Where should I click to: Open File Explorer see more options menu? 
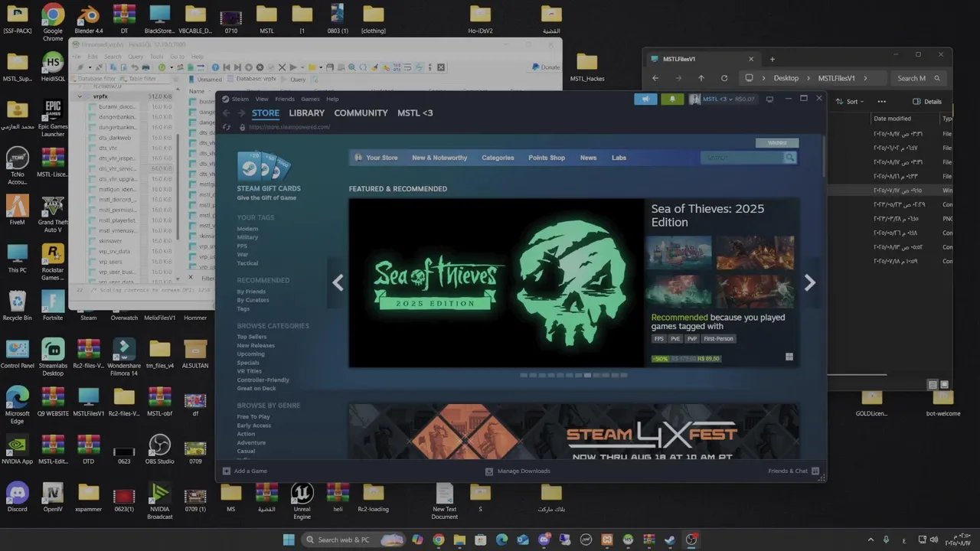(x=881, y=102)
